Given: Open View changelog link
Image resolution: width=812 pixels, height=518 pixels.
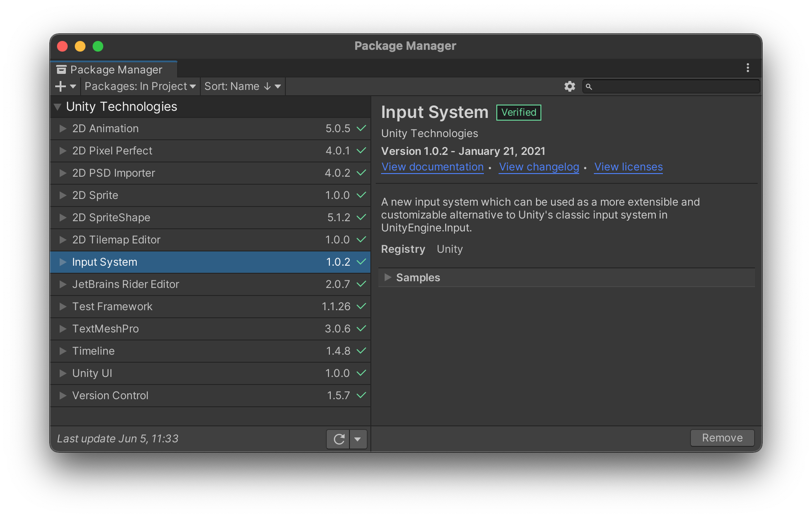Looking at the screenshot, I should (x=539, y=167).
